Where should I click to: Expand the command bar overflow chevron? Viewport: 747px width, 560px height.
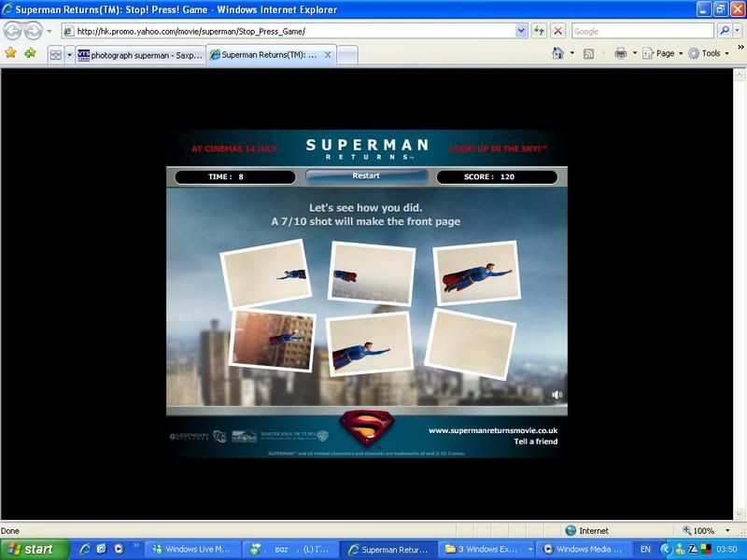tap(740, 48)
